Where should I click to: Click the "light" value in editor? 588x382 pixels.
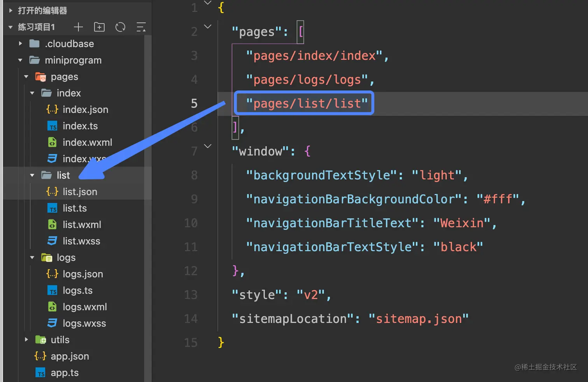pyautogui.click(x=437, y=175)
